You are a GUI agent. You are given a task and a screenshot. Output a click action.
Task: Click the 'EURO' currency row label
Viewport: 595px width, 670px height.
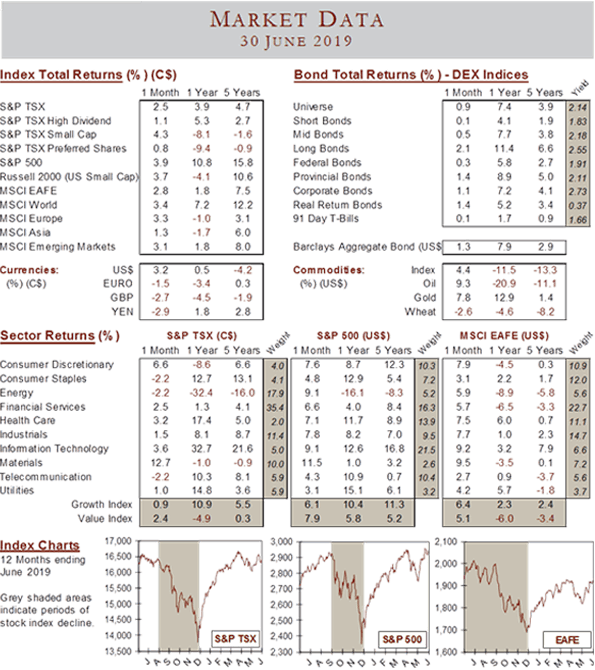tap(118, 284)
